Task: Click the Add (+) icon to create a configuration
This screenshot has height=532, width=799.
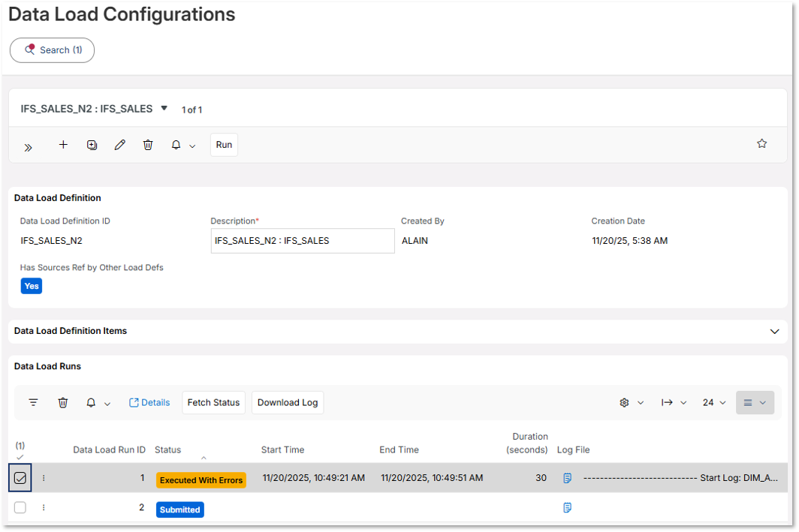Action: click(x=63, y=144)
